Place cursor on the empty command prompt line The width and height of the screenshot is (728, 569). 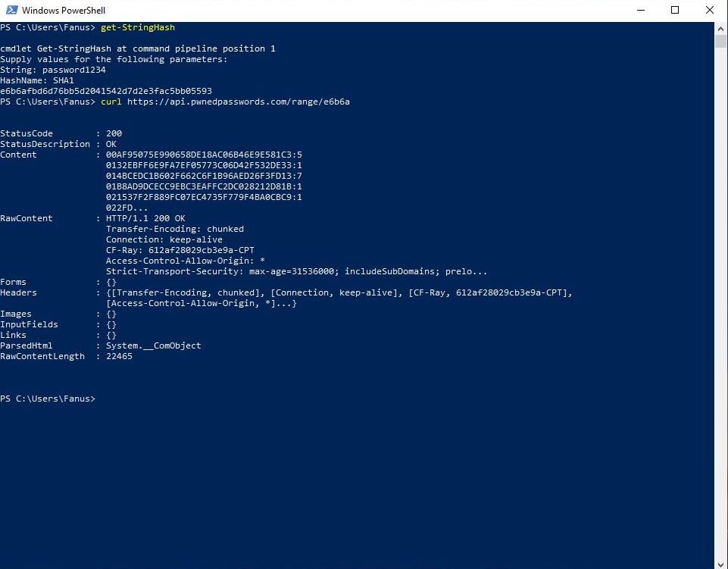pos(102,398)
